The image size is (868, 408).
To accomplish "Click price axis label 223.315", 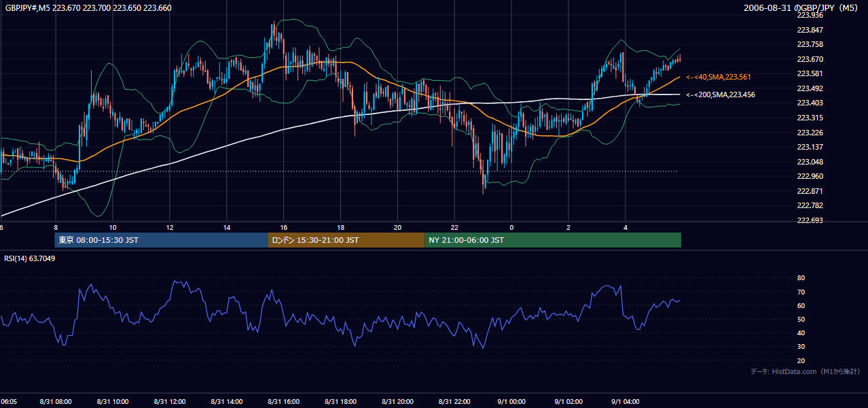I will coord(810,118).
